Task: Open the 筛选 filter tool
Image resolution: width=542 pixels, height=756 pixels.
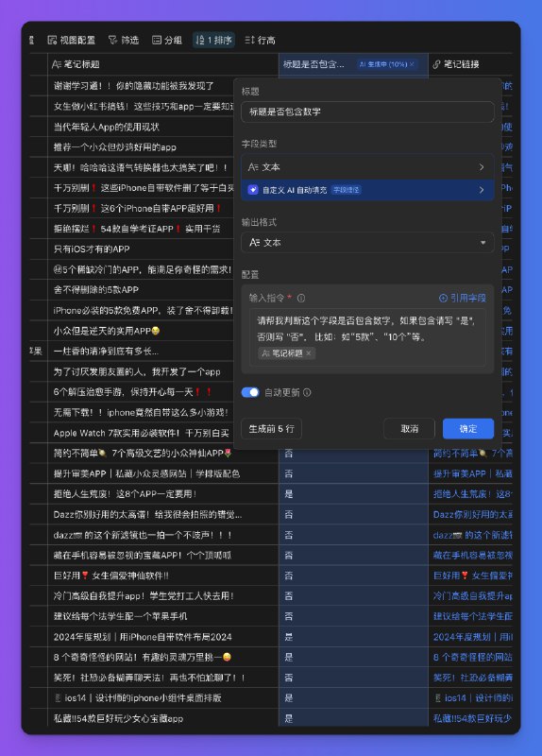Action: [124, 40]
